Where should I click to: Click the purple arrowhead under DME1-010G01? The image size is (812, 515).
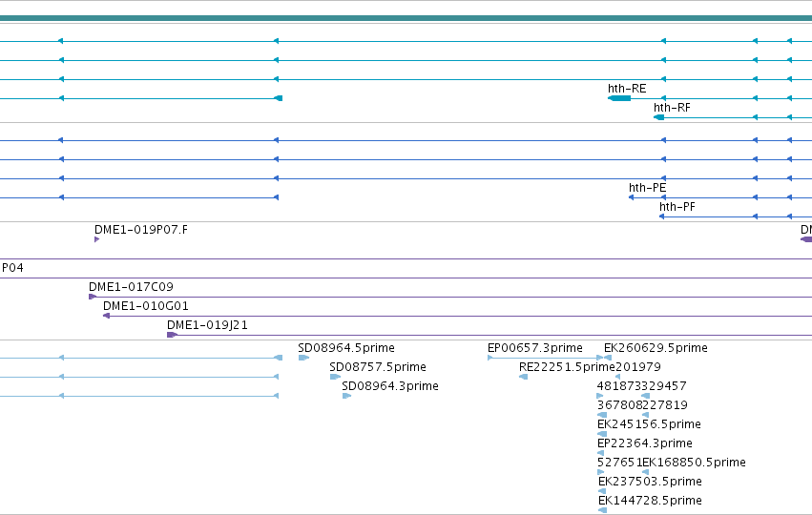tap(106, 316)
